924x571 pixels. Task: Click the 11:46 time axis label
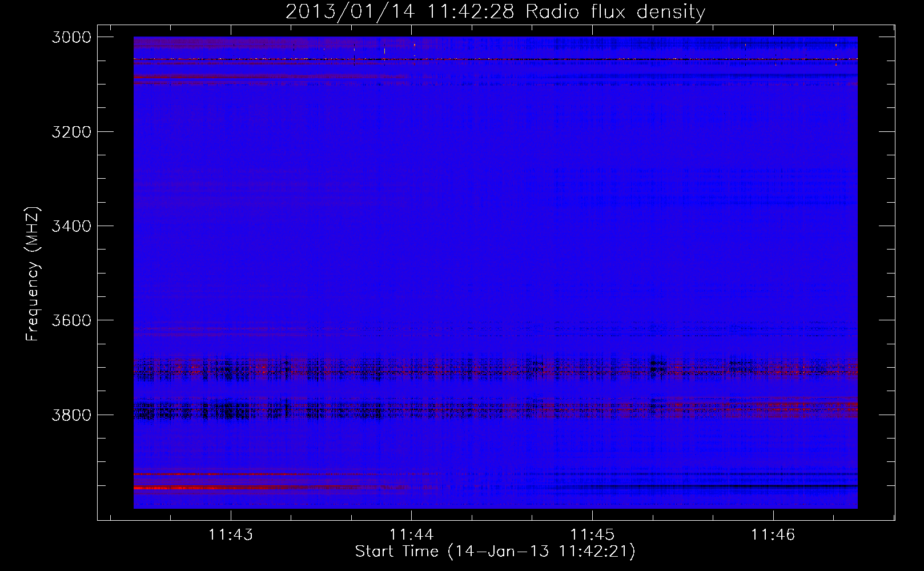click(x=773, y=535)
